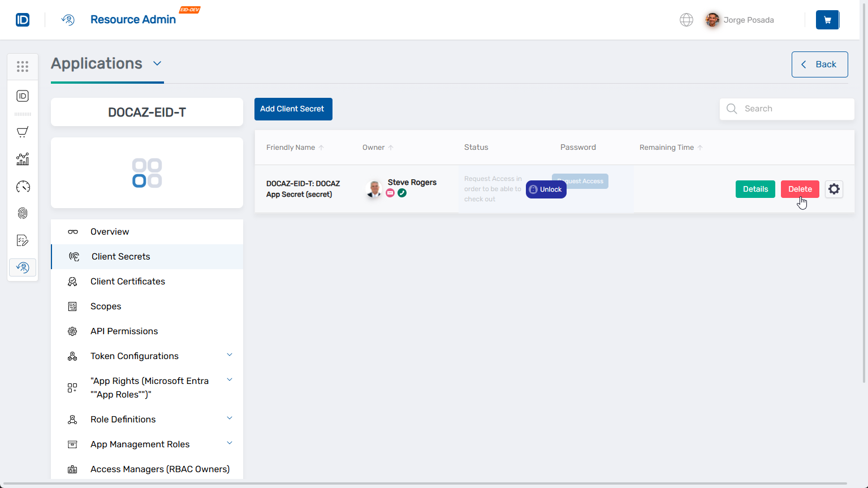
Task: Open the Client Certificates menu item
Action: click(x=128, y=282)
